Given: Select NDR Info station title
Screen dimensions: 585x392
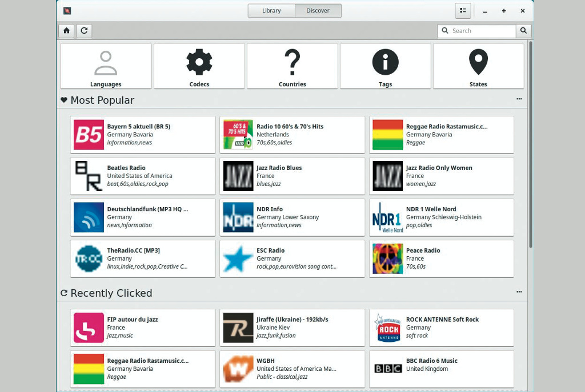Looking at the screenshot, I should [x=270, y=209].
